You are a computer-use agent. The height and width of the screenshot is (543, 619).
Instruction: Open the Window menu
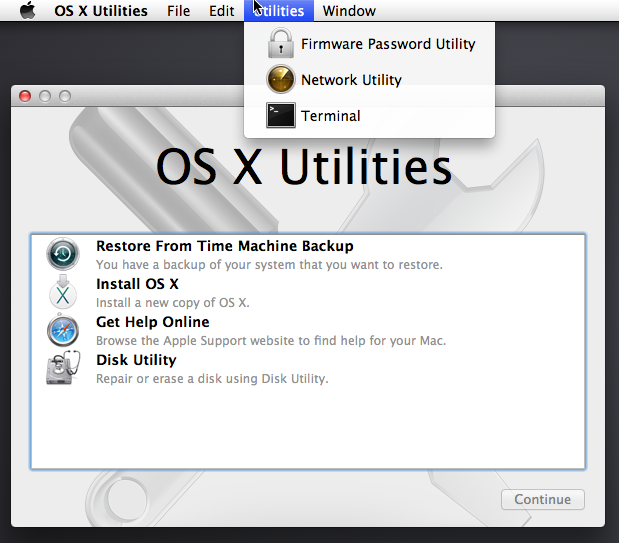pos(349,11)
